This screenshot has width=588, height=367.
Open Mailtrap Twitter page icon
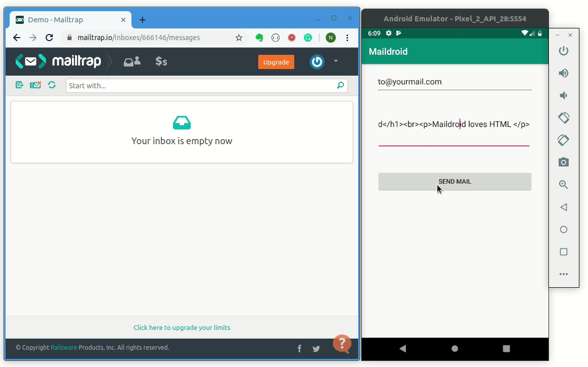coord(316,349)
